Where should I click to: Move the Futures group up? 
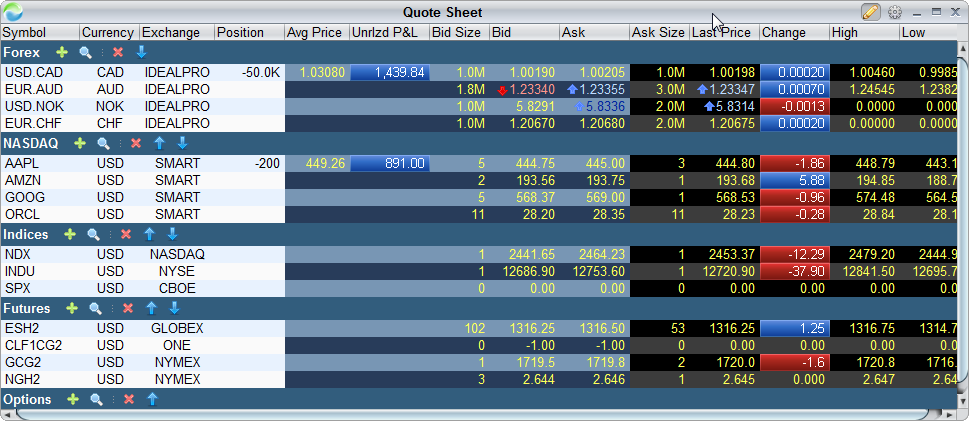coord(151,308)
